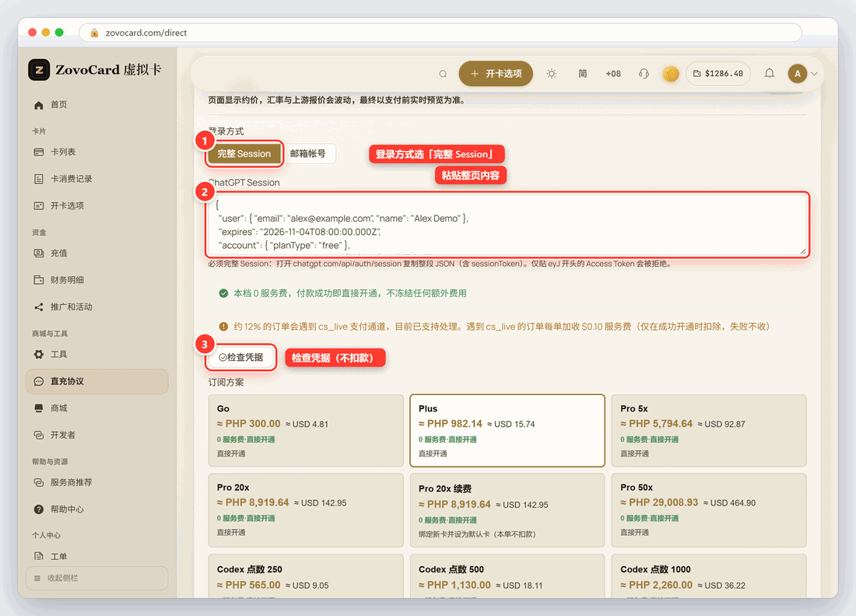This screenshot has width=856, height=616.
Task: Click the user avatar A
Action: (x=797, y=74)
